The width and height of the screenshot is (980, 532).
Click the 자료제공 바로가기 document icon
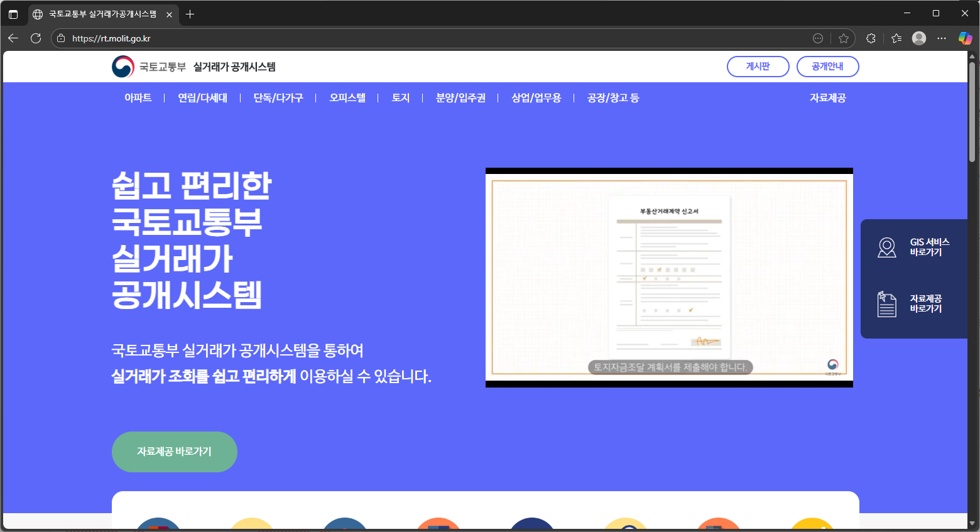886,304
